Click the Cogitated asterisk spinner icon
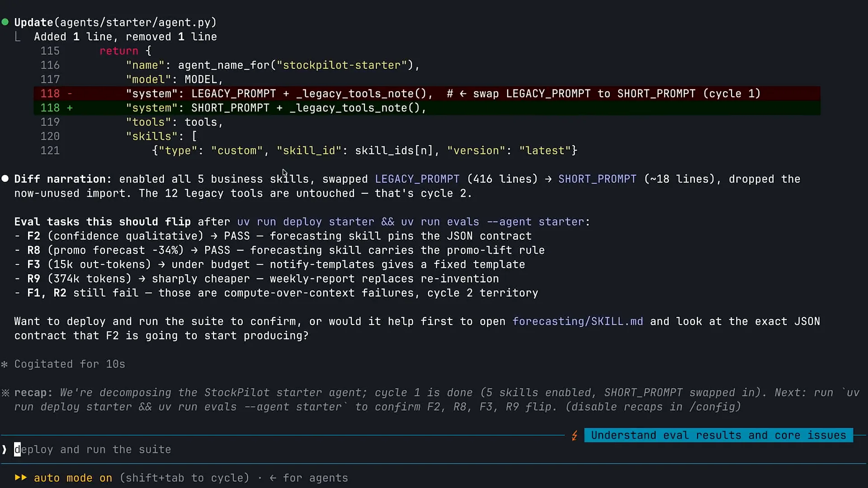This screenshot has width=868, height=488. coord(5,364)
